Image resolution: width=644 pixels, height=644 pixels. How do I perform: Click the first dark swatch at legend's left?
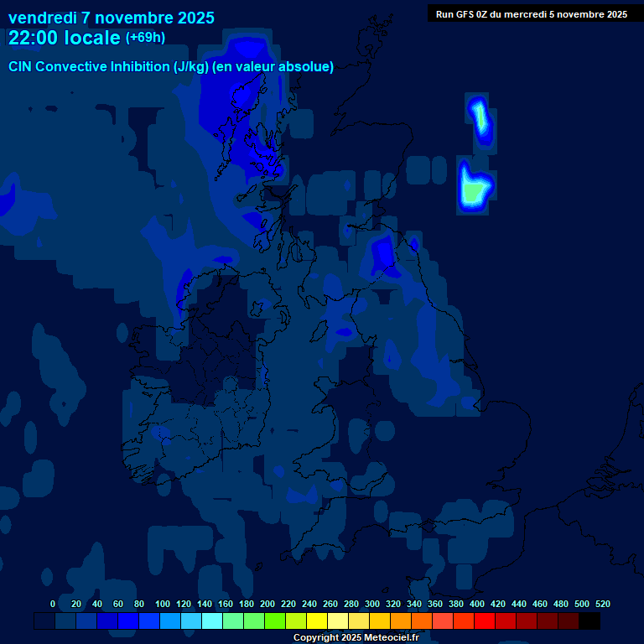[x=44, y=621]
